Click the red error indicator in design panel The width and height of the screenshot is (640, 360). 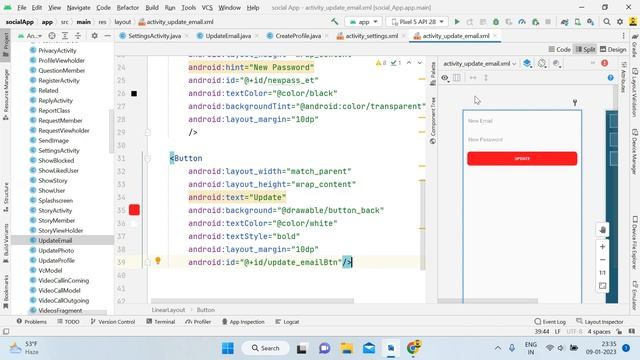[x=604, y=63]
